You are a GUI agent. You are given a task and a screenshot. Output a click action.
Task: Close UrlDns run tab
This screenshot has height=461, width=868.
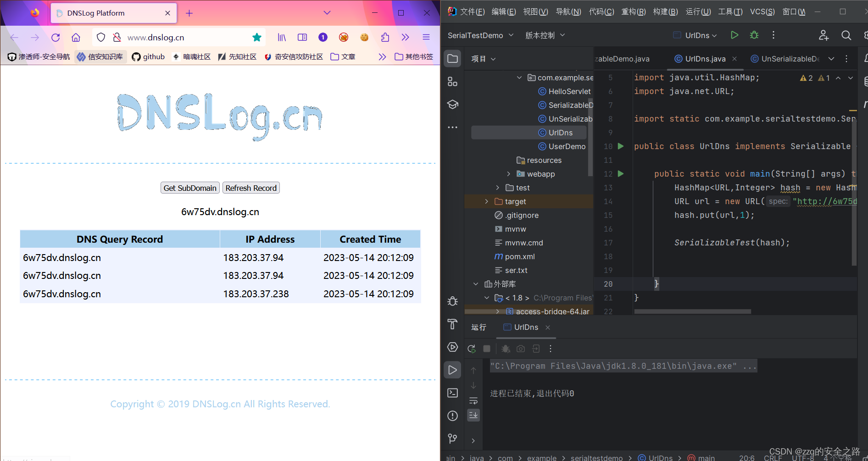(x=548, y=328)
